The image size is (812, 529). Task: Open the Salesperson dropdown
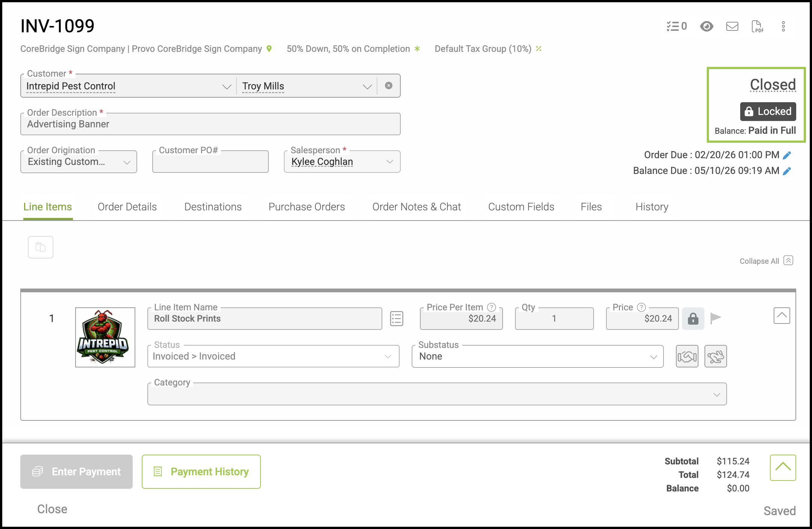[x=342, y=162]
